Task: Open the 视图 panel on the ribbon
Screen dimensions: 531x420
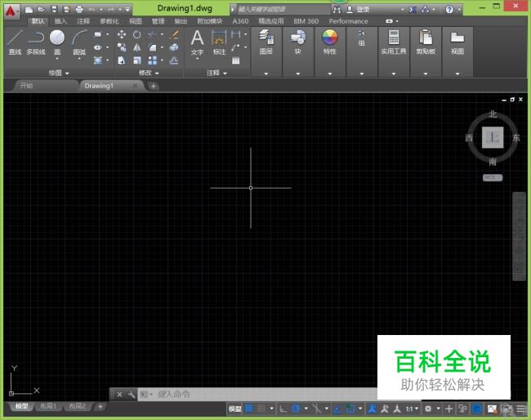Action: point(457,42)
